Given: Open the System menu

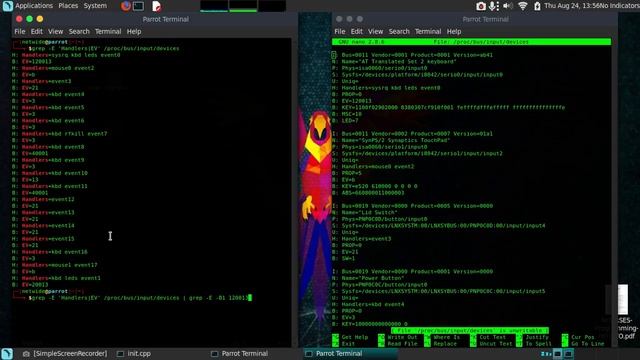Looking at the screenshot, I should (x=95, y=6).
